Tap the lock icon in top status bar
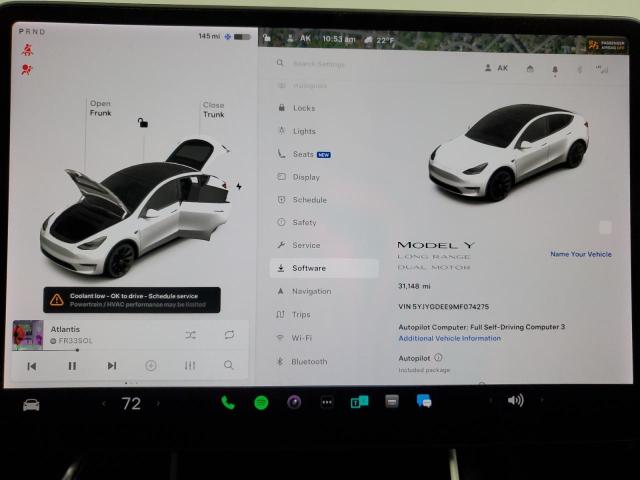 click(x=267, y=38)
